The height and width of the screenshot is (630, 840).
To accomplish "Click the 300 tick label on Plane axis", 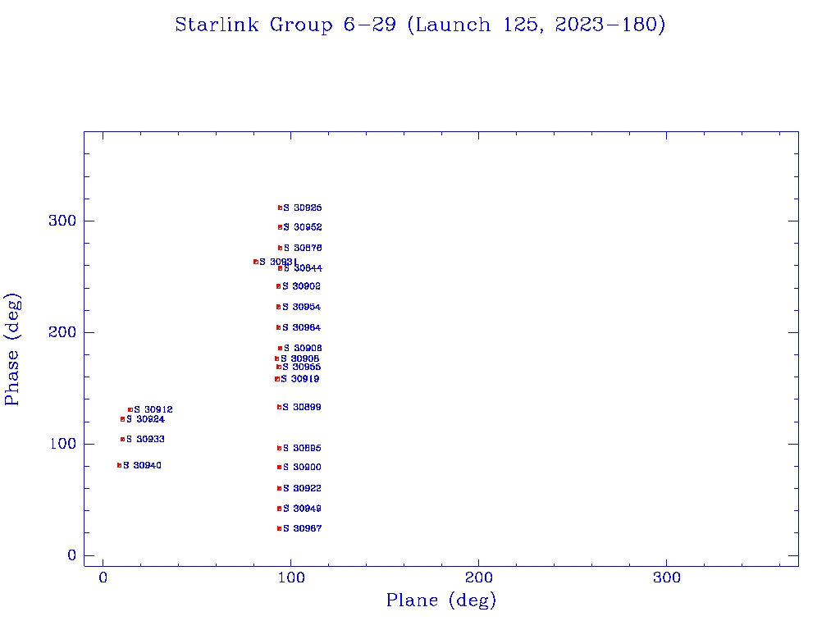I will 666,577.
